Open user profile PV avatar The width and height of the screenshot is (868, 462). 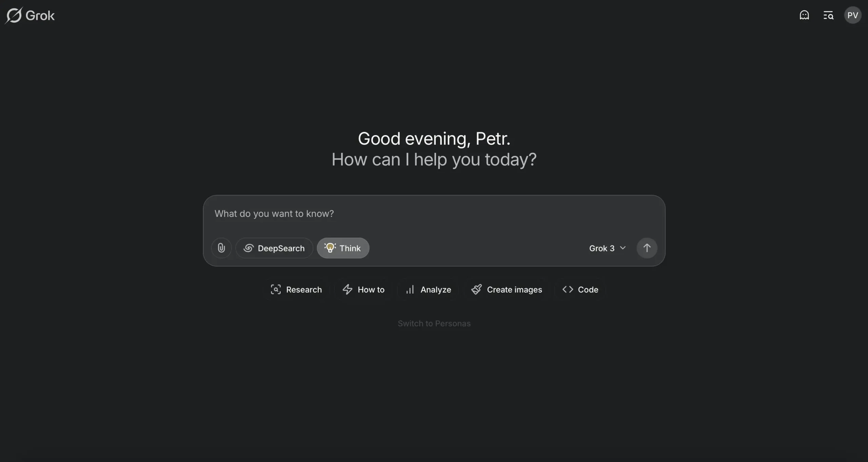tap(852, 15)
